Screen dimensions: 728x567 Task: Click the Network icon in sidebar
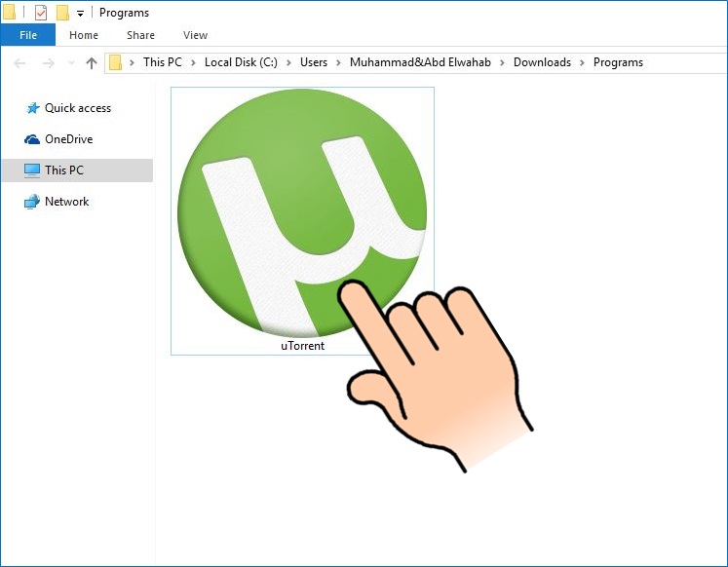click(x=32, y=202)
